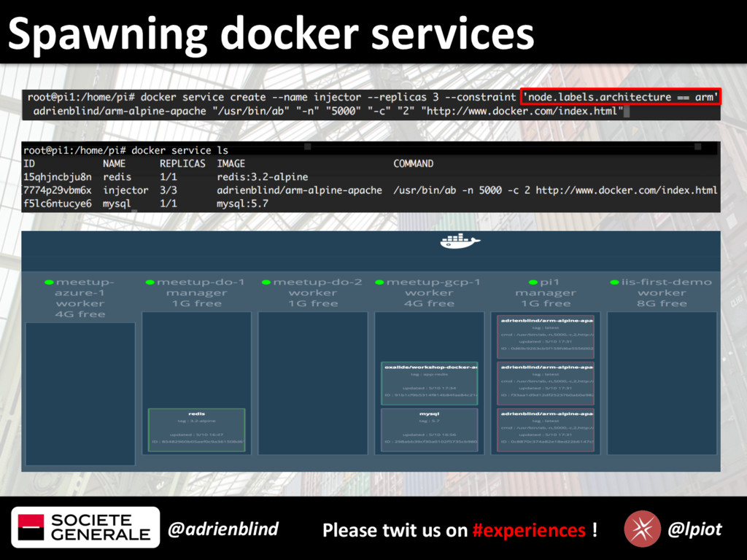Viewport: 747px width, 560px height.
Task: Click the 1/1 replicas value for redis
Action: 169,177
